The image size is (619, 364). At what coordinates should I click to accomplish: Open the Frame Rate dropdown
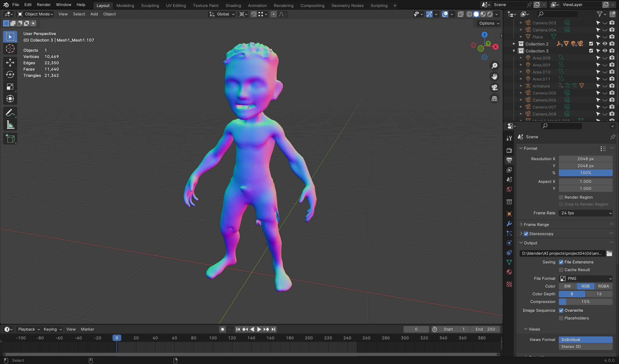pyautogui.click(x=586, y=213)
